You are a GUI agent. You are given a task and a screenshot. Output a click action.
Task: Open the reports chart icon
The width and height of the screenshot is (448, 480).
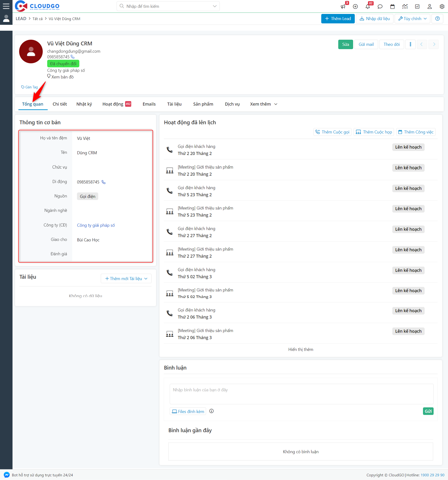405,7
